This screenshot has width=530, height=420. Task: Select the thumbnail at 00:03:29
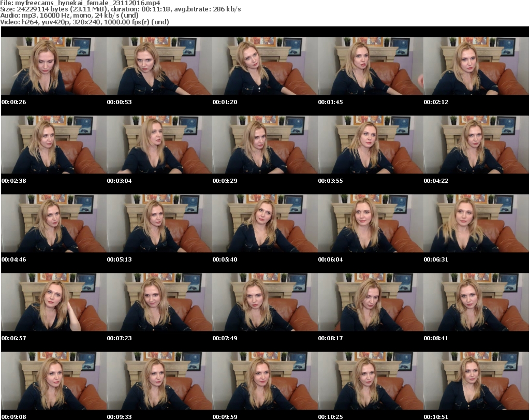click(265, 144)
